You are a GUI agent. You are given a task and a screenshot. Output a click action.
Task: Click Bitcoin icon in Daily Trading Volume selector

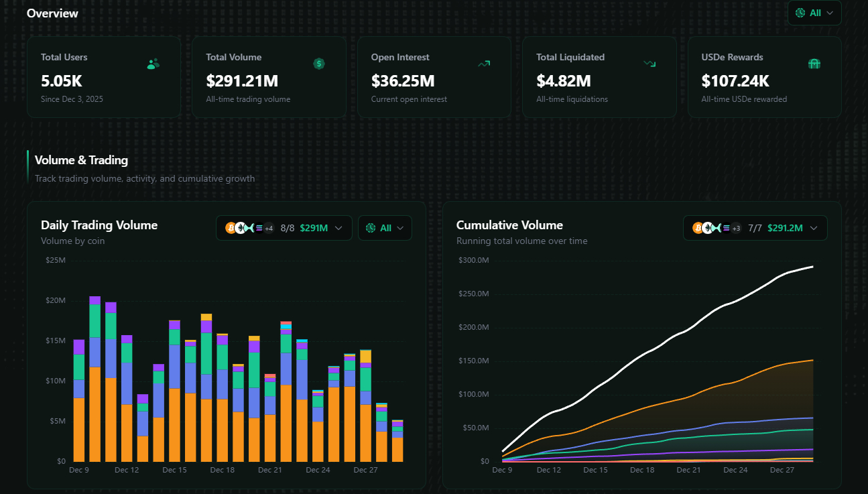click(231, 228)
